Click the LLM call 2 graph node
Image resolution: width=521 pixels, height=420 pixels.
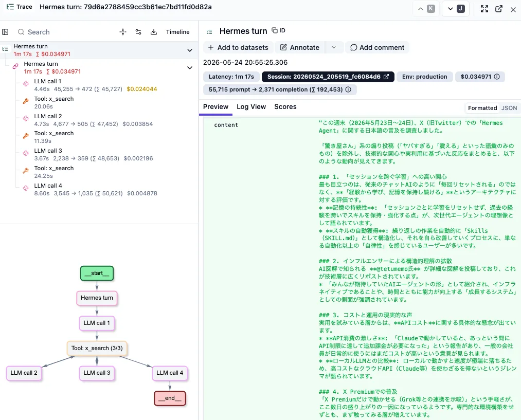click(24, 373)
